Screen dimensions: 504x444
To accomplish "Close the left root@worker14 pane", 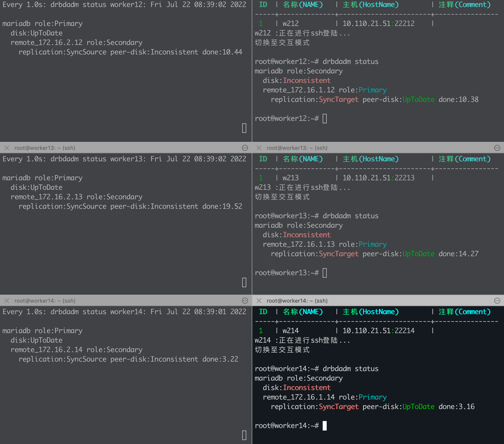I will click(x=7, y=301).
